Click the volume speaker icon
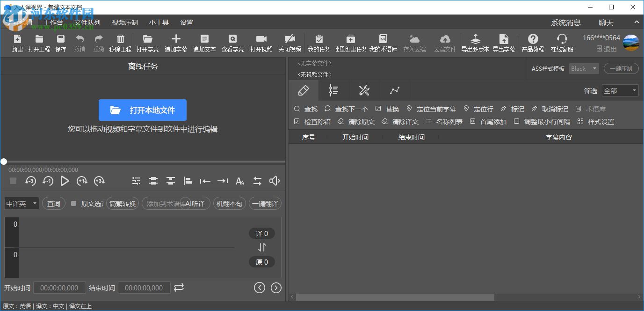 coord(275,181)
